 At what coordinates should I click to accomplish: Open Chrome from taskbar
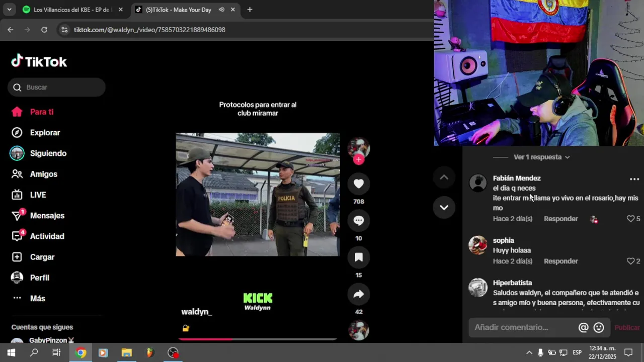[x=80, y=353]
